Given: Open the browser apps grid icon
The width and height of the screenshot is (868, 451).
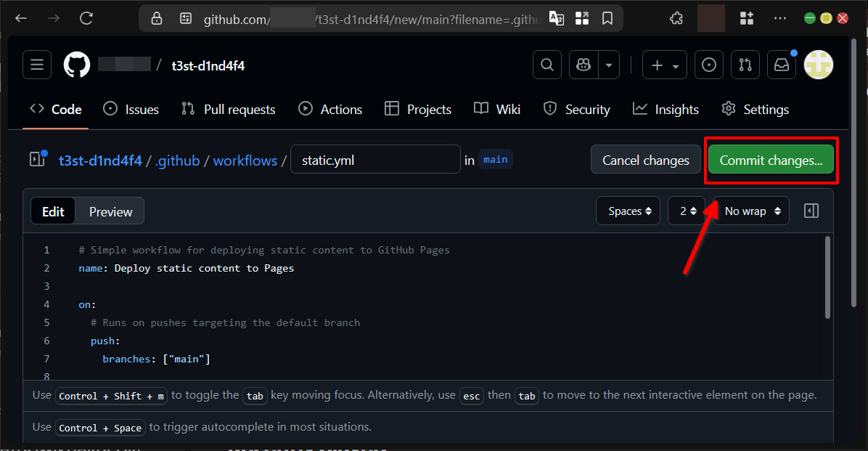Looking at the screenshot, I should (x=746, y=18).
